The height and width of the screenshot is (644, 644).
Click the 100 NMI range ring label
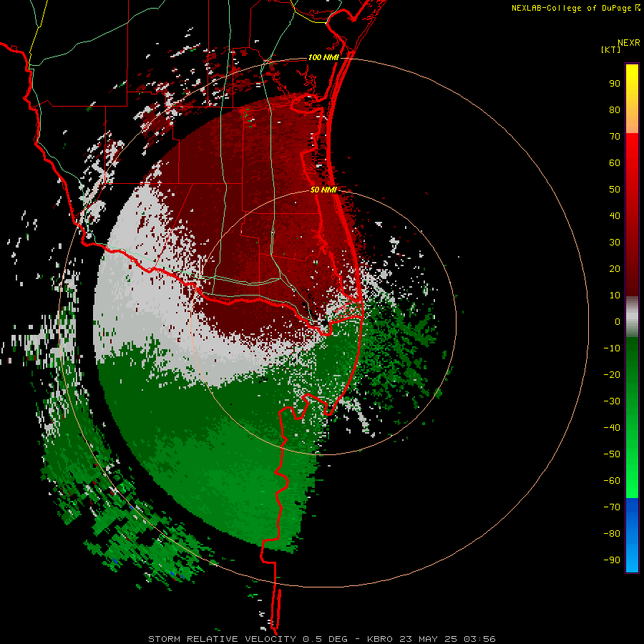[x=323, y=57]
